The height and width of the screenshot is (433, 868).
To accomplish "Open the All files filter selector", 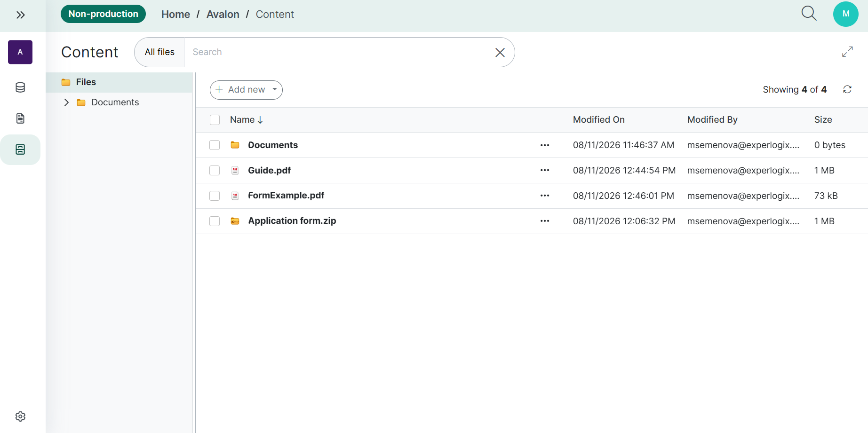I will click(x=159, y=52).
